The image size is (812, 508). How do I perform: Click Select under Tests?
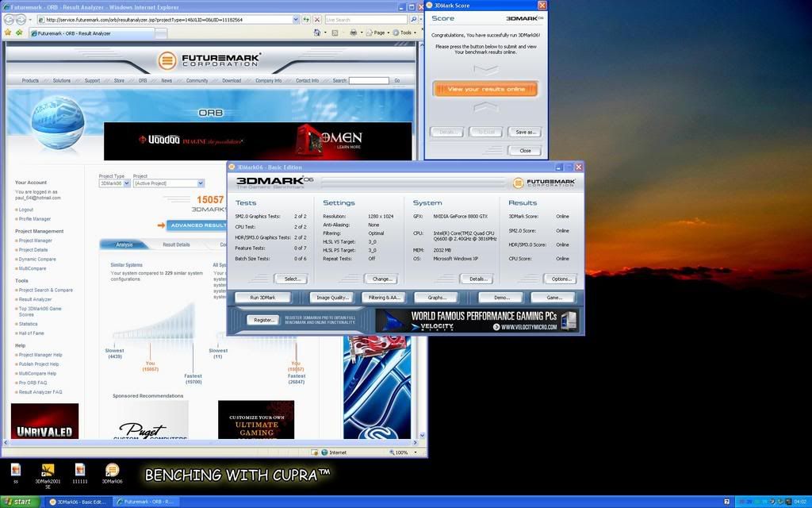(x=292, y=279)
